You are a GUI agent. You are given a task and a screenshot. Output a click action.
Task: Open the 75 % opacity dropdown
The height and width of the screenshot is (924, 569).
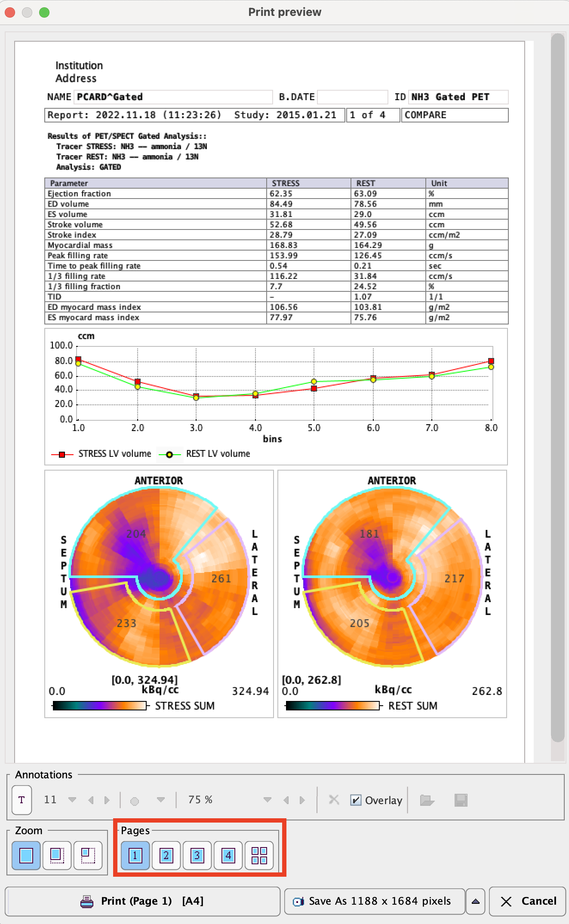pyautogui.click(x=267, y=800)
